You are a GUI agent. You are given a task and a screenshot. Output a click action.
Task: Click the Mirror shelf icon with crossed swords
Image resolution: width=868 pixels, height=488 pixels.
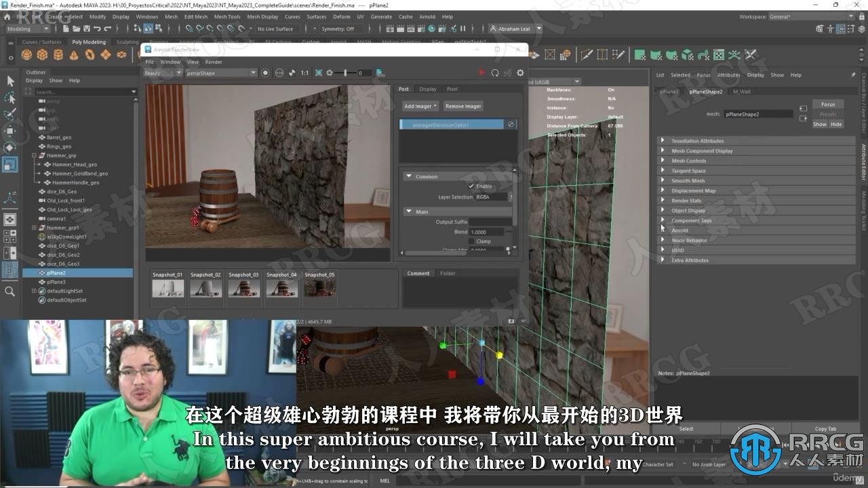tap(750, 55)
